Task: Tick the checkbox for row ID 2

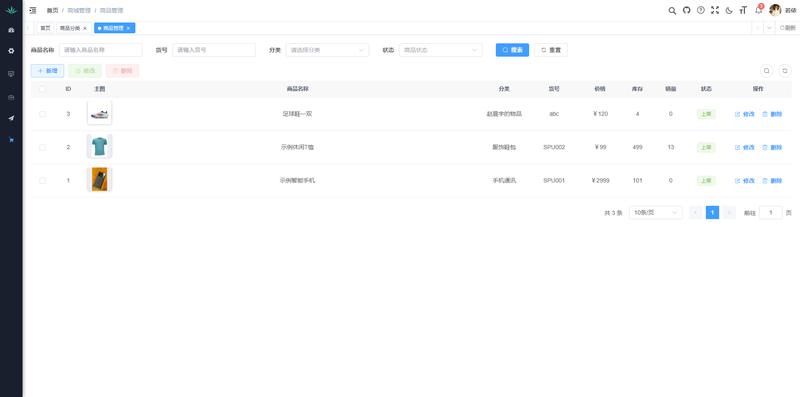Action: 42,147
